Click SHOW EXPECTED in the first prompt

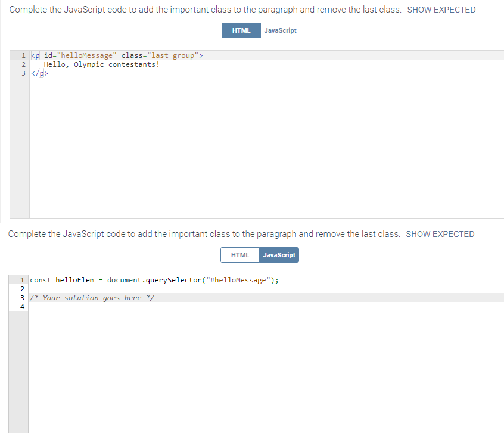pyautogui.click(x=441, y=10)
